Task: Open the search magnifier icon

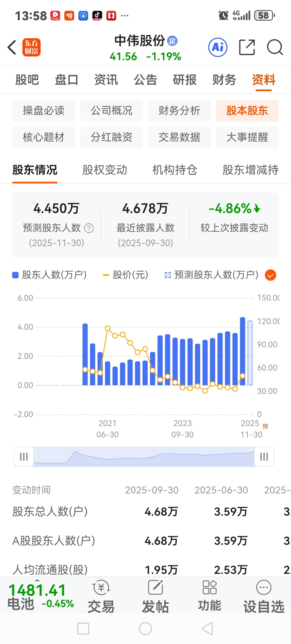Action: 275,47
